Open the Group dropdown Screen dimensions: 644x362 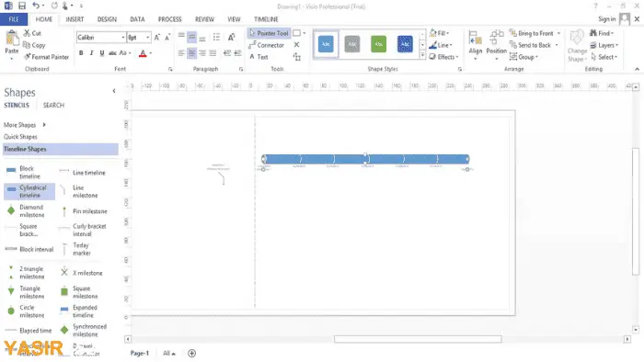coord(524,57)
